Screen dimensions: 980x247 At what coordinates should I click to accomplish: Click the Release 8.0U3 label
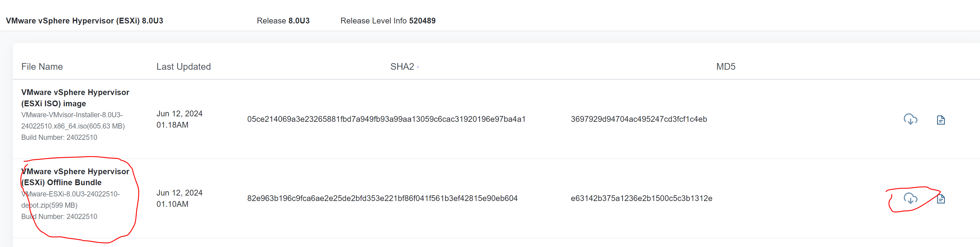point(283,20)
